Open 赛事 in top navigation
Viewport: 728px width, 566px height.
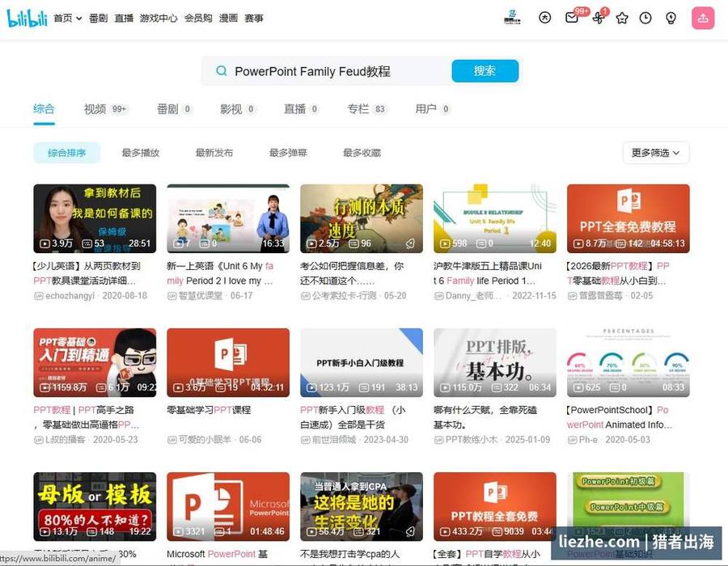tap(254, 18)
